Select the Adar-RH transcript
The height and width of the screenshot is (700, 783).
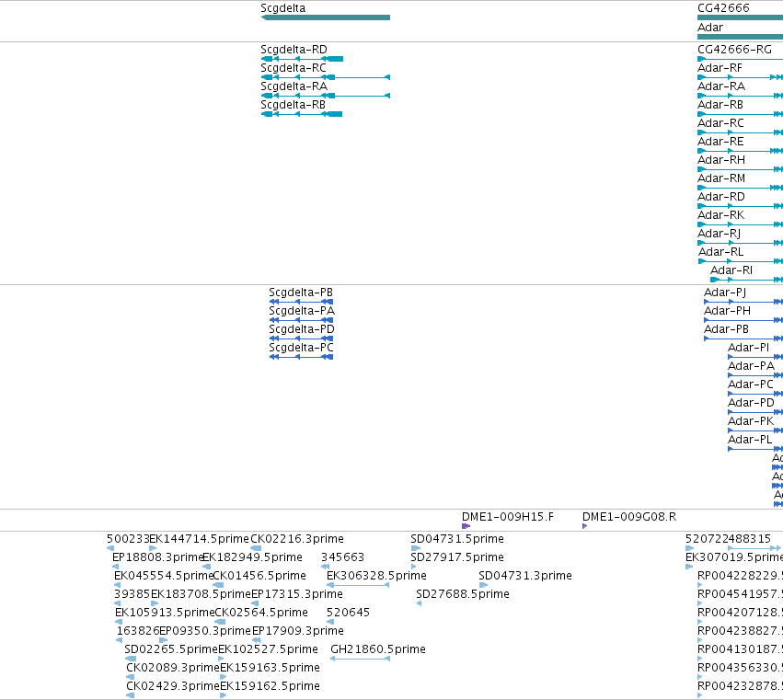pos(721,160)
